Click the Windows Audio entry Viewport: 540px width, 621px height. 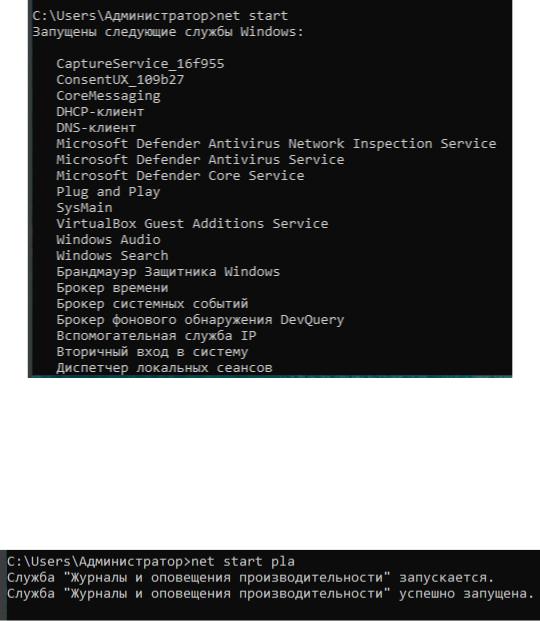pyautogui.click(x=108, y=240)
